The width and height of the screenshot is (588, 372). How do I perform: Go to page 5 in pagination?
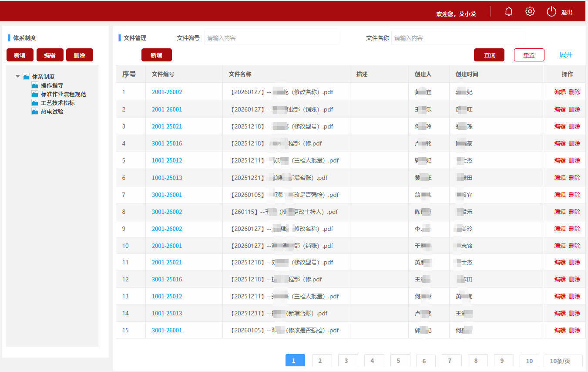coord(399,361)
